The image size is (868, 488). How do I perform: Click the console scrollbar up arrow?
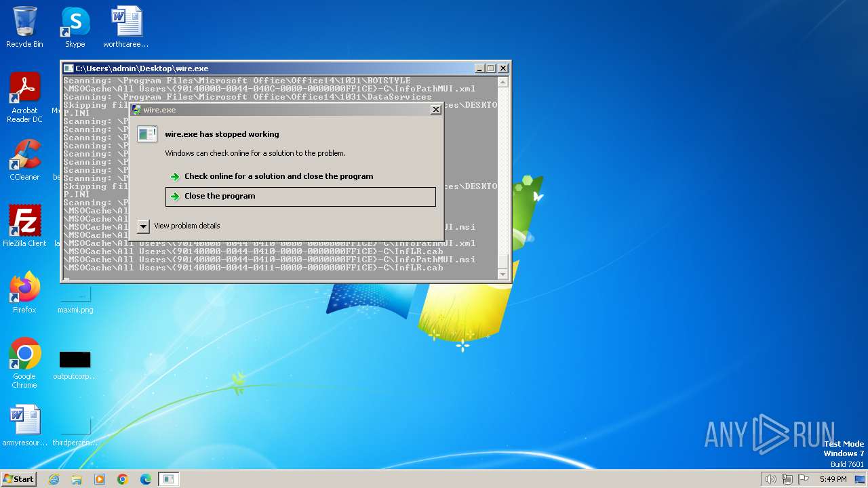pyautogui.click(x=502, y=82)
